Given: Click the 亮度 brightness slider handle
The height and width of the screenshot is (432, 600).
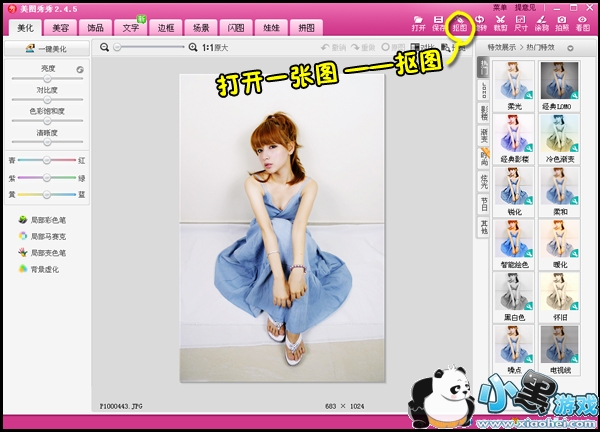Looking at the screenshot, I should [x=46, y=80].
